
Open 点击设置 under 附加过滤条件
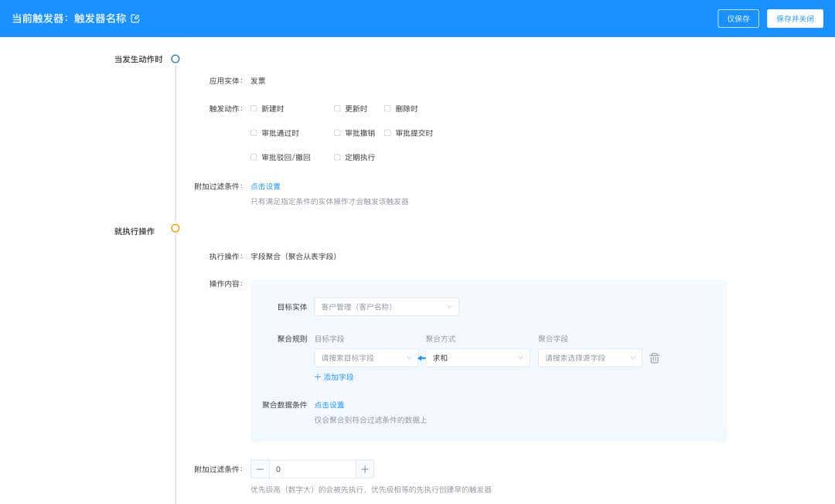point(265,186)
